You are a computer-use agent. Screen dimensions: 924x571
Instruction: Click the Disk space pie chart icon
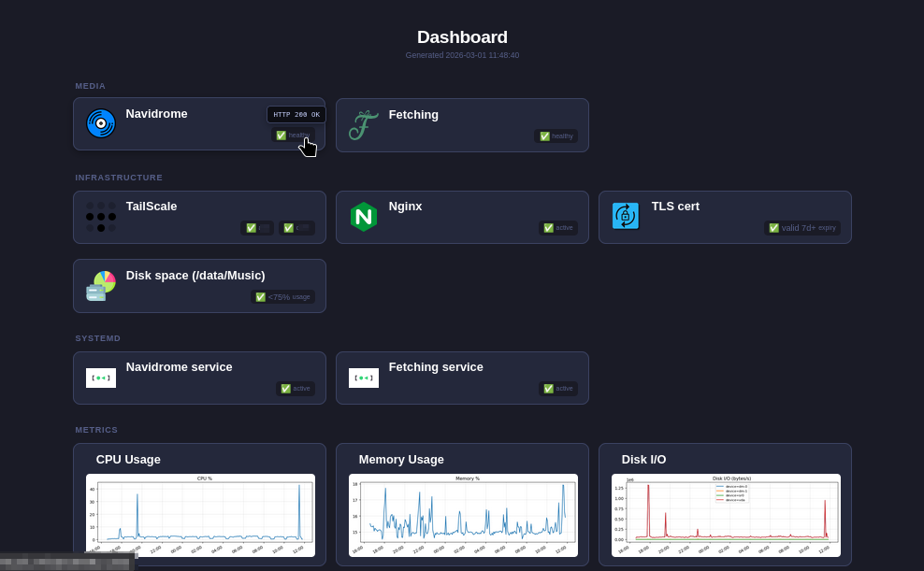pos(101,286)
